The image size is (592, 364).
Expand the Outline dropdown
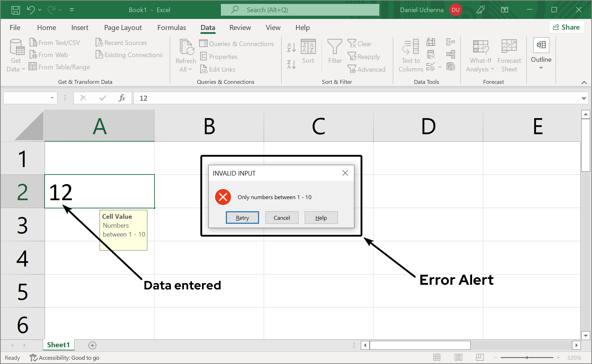pyautogui.click(x=541, y=67)
